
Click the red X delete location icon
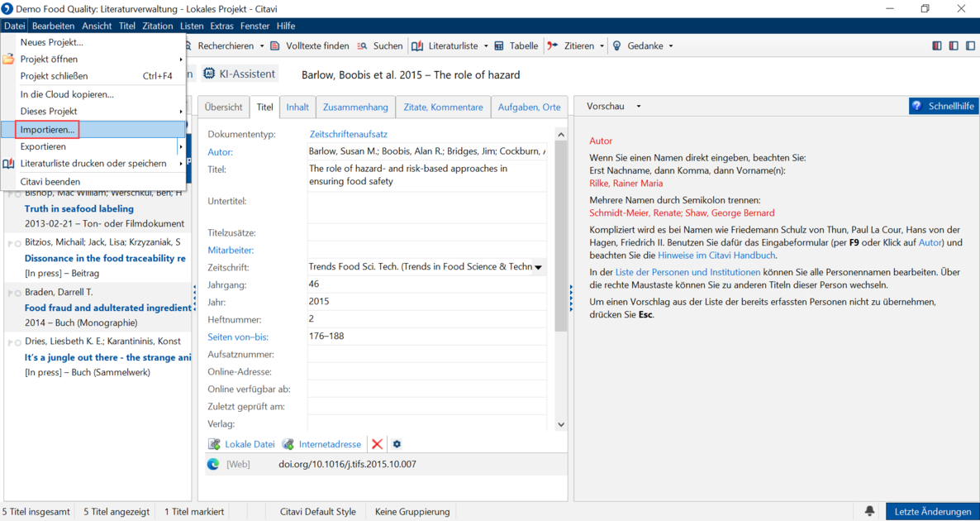(377, 444)
